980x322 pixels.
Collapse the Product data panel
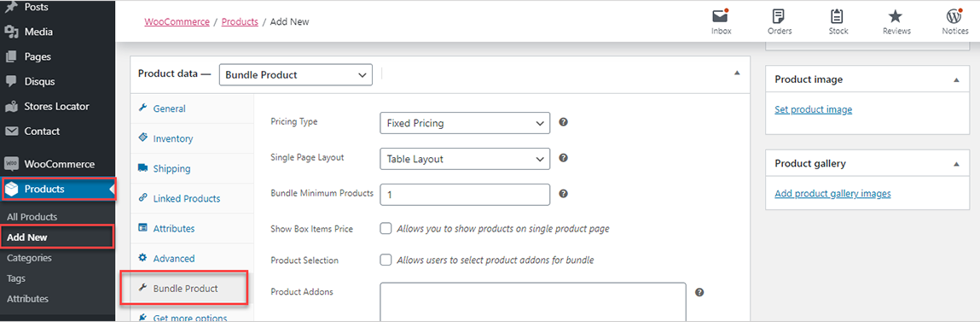(x=737, y=73)
